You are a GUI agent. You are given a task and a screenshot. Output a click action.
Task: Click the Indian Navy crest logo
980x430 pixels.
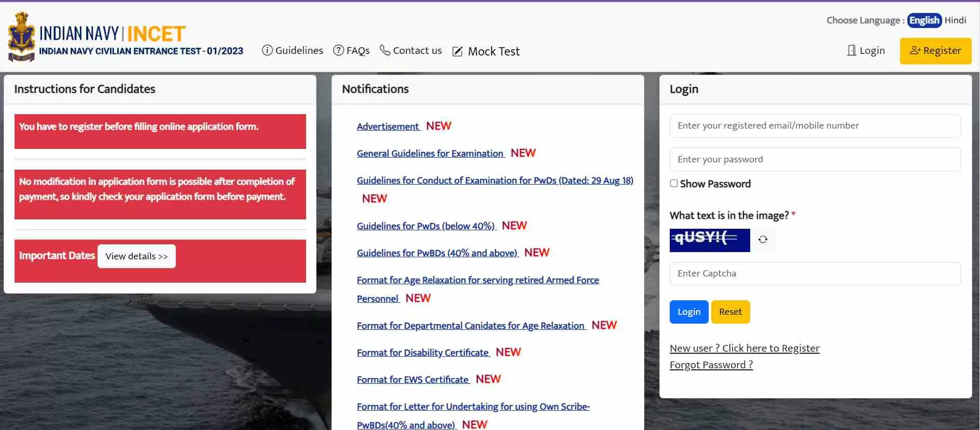tap(21, 37)
